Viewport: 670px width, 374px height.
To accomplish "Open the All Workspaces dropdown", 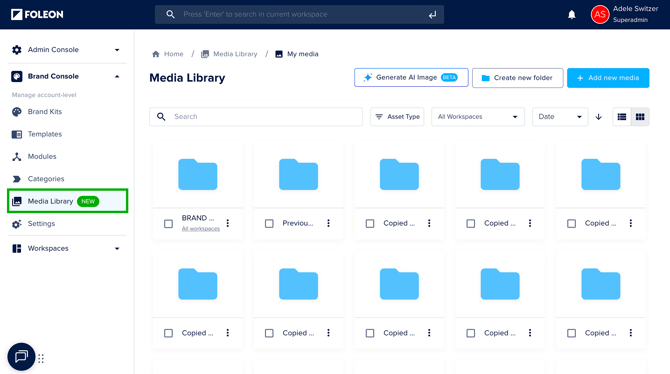I will (478, 117).
